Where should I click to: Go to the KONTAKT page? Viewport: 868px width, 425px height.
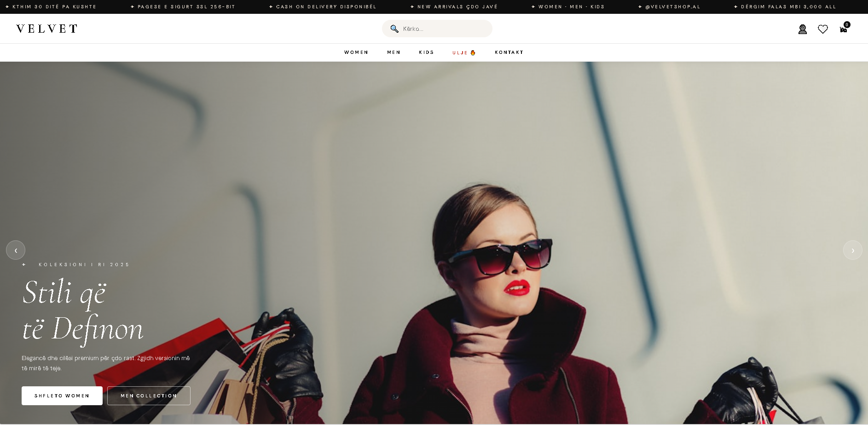[x=509, y=52]
